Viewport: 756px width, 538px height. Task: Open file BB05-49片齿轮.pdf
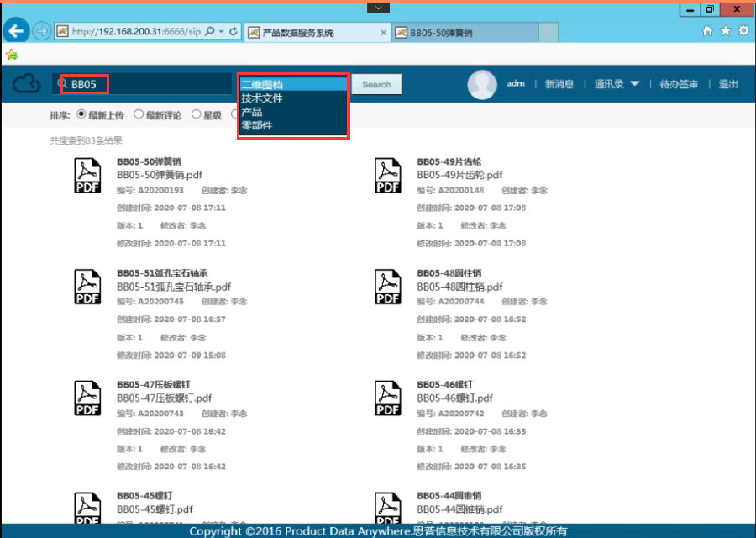tap(459, 175)
